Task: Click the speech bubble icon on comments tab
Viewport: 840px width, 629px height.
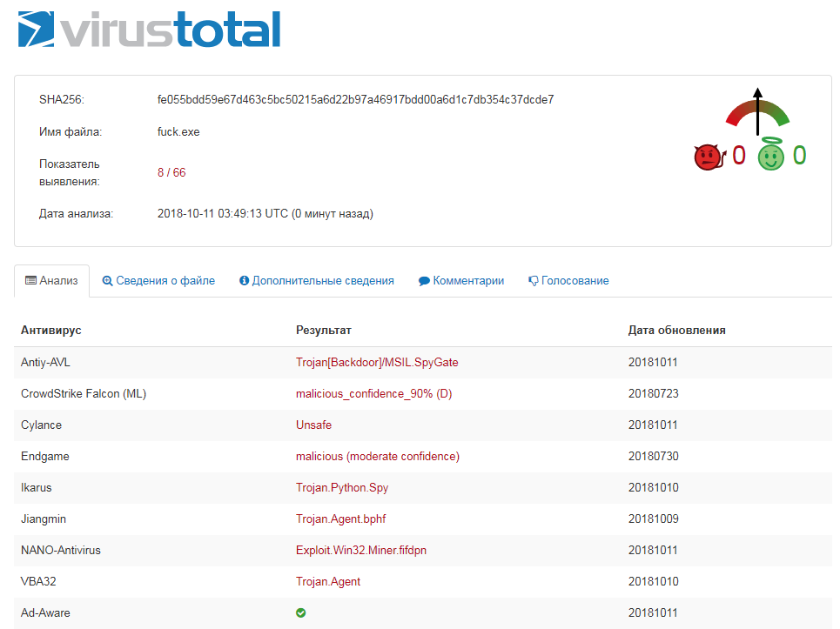Action: [424, 281]
